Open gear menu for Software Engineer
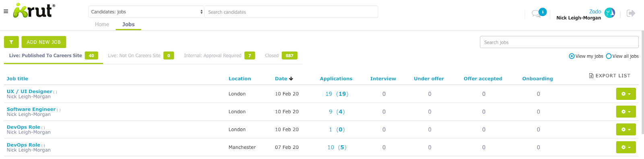This screenshot has width=644, height=159. pos(626,112)
